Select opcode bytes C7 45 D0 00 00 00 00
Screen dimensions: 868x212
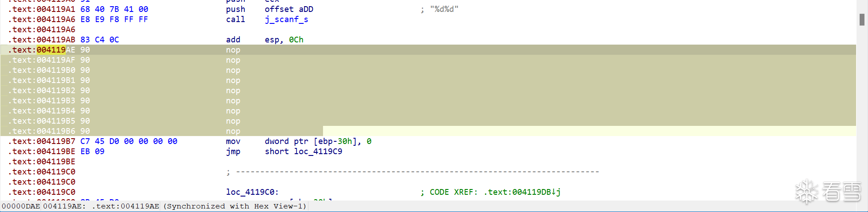[129, 141]
